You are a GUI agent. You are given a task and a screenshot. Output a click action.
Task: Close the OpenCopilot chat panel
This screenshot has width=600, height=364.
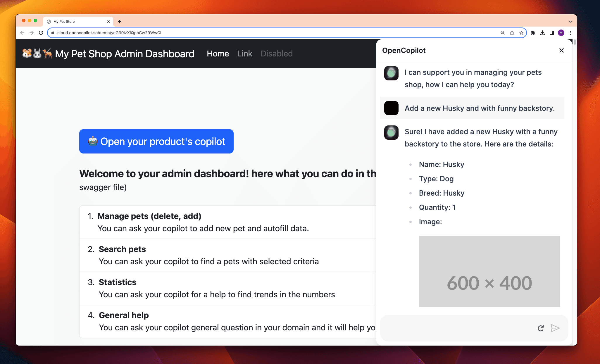point(561,51)
